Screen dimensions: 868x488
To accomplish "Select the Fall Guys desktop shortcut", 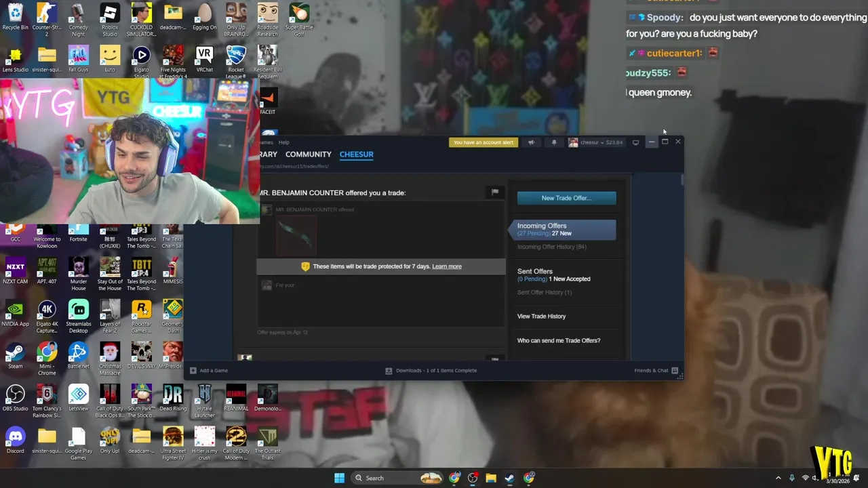I will [x=78, y=60].
